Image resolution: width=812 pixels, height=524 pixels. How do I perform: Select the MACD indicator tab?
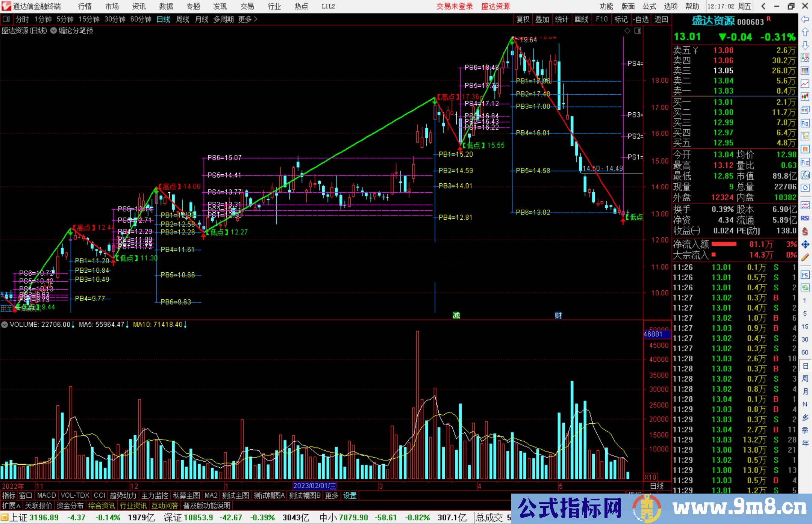46,495
